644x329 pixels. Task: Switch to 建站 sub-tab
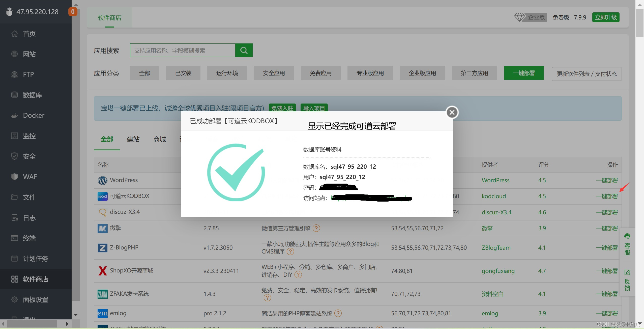[x=133, y=139]
